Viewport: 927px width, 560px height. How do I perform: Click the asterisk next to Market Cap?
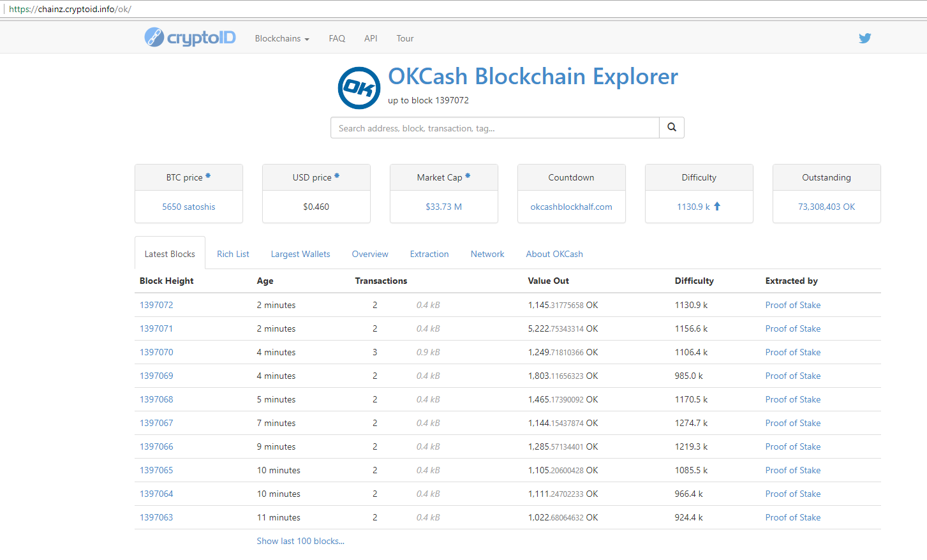468,176
